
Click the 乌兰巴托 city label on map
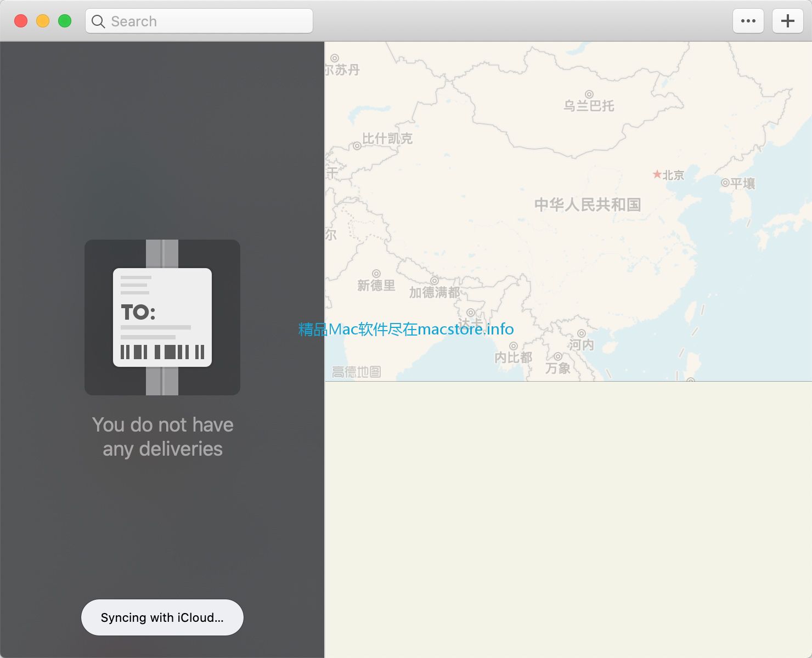(x=589, y=105)
